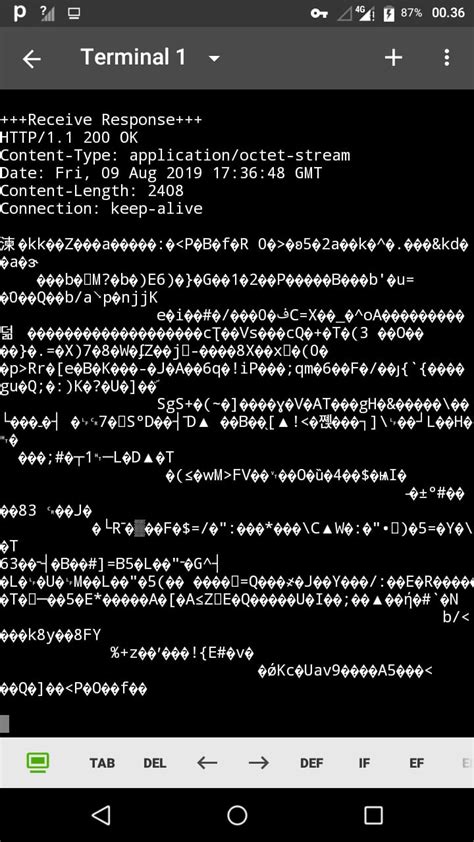The image size is (474, 842).
Task: Tap the left arrow shortcut key
Action: tap(207, 763)
